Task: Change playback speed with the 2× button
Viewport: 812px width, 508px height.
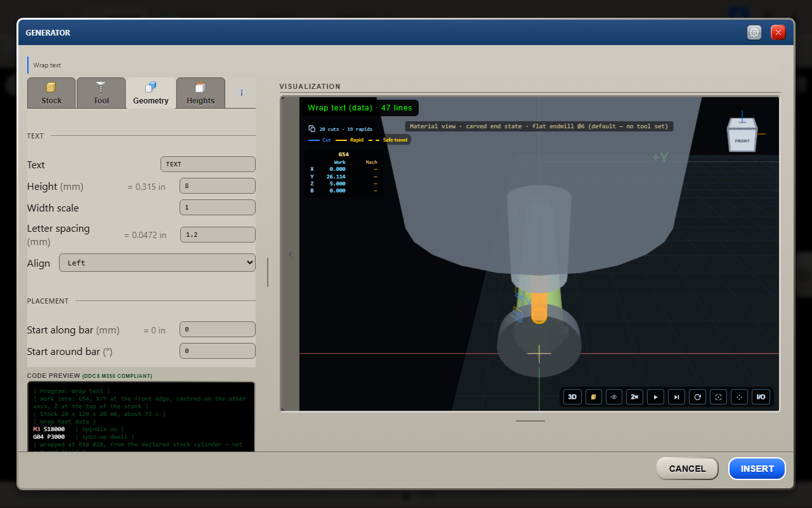Action: [x=634, y=397]
